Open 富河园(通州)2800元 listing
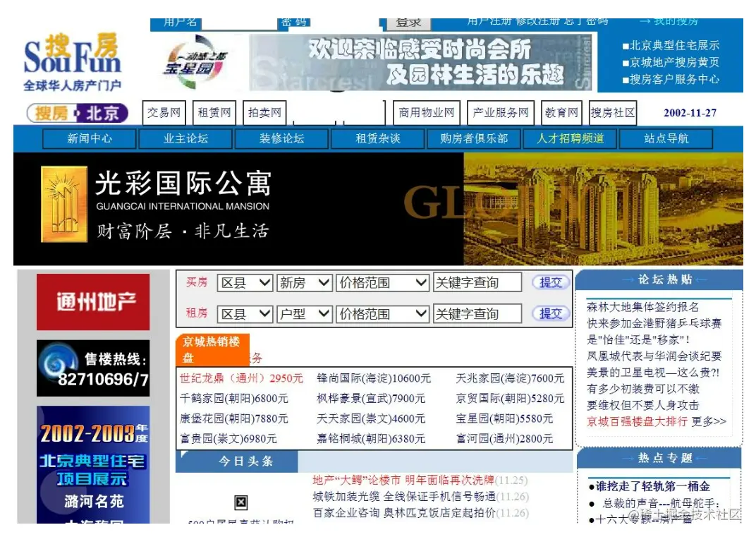756x537 pixels. [x=504, y=439]
